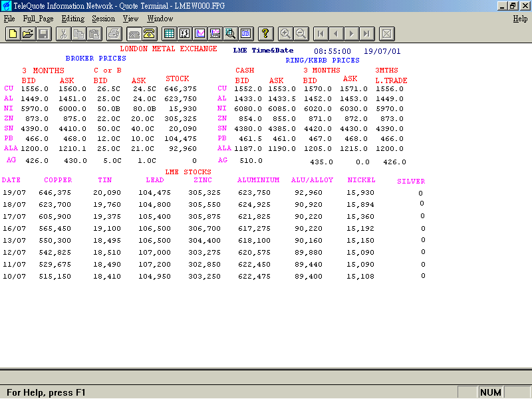532x399 pixels.
Task: Click broker nickel ask value 6000.0
Action: [x=72, y=109]
